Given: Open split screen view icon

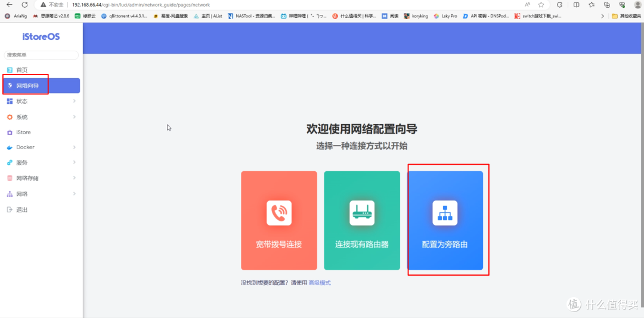Looking at the screenshot, I should click(577, 5).
